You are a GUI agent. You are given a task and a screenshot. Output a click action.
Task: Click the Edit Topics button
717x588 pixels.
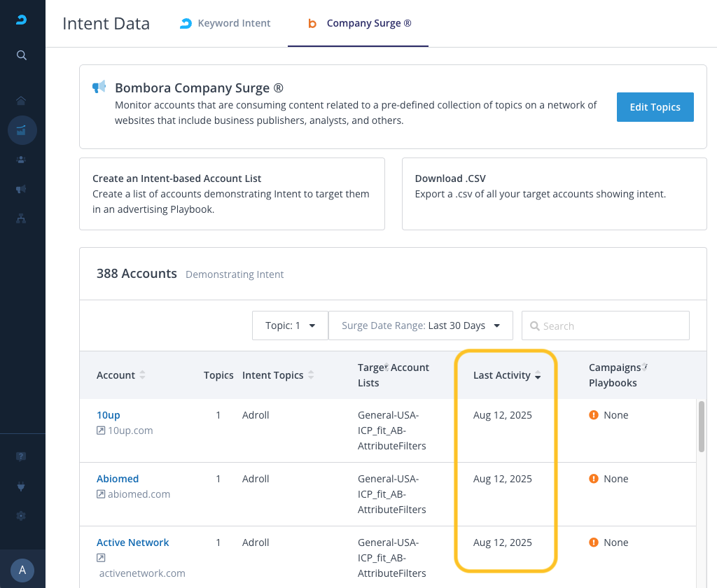655,107
